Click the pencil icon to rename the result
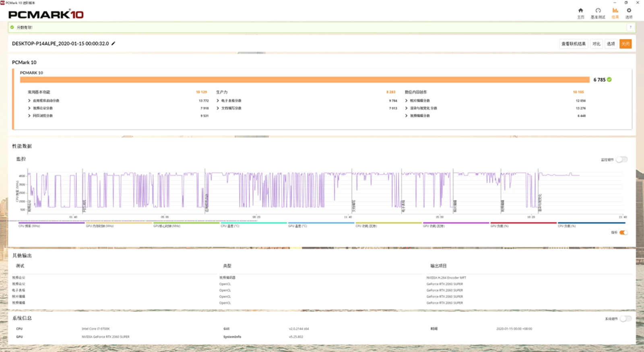The width and height of the screenshot is (644, 352). pos(114,43)
